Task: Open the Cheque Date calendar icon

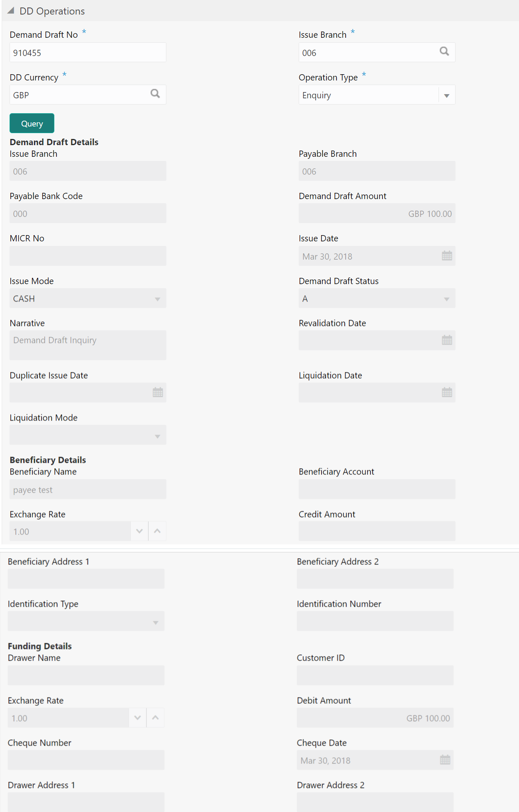Action: tap(445, 760)
